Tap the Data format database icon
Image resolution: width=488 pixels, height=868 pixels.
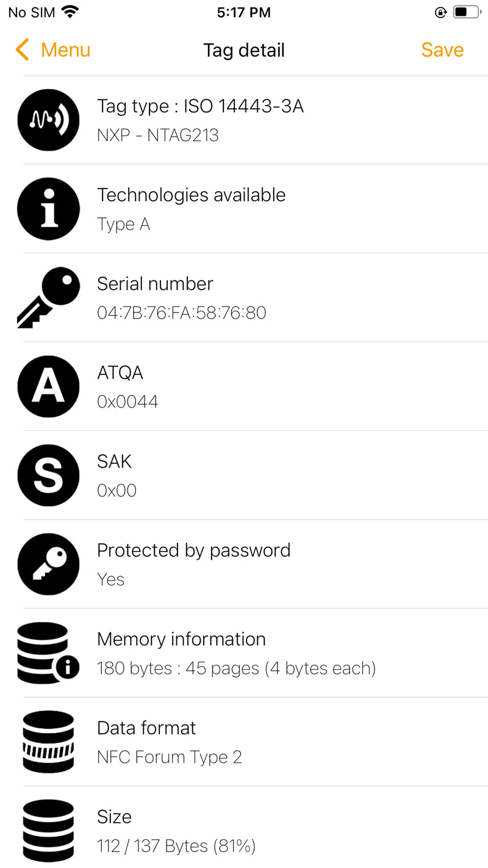click(48, 742)
